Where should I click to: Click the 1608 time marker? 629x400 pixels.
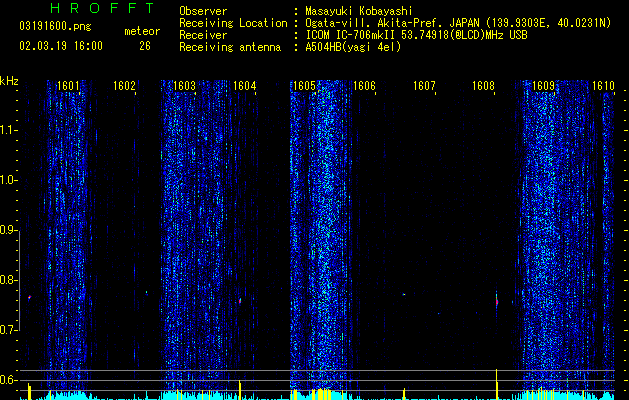click(483, 86)
